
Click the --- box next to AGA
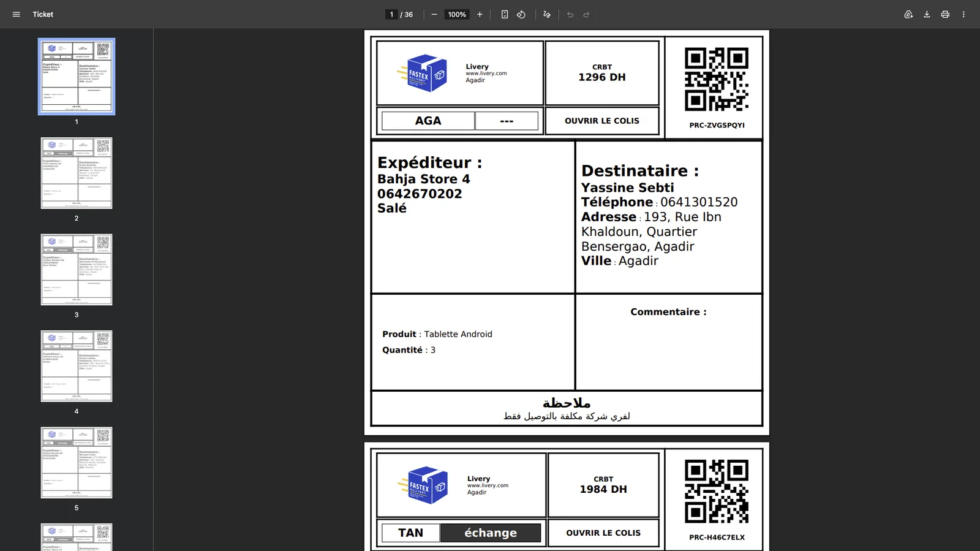507,121
